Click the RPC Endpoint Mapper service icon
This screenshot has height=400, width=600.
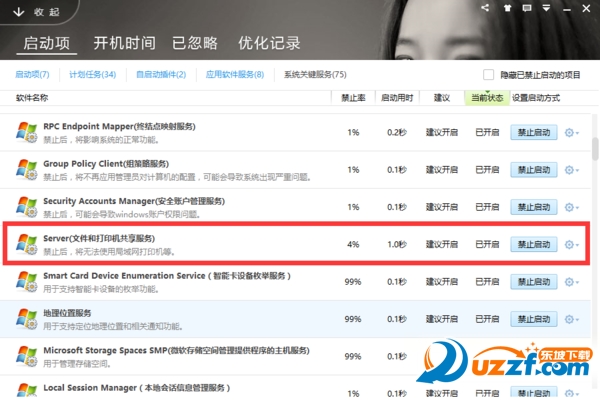pos(27,132)
